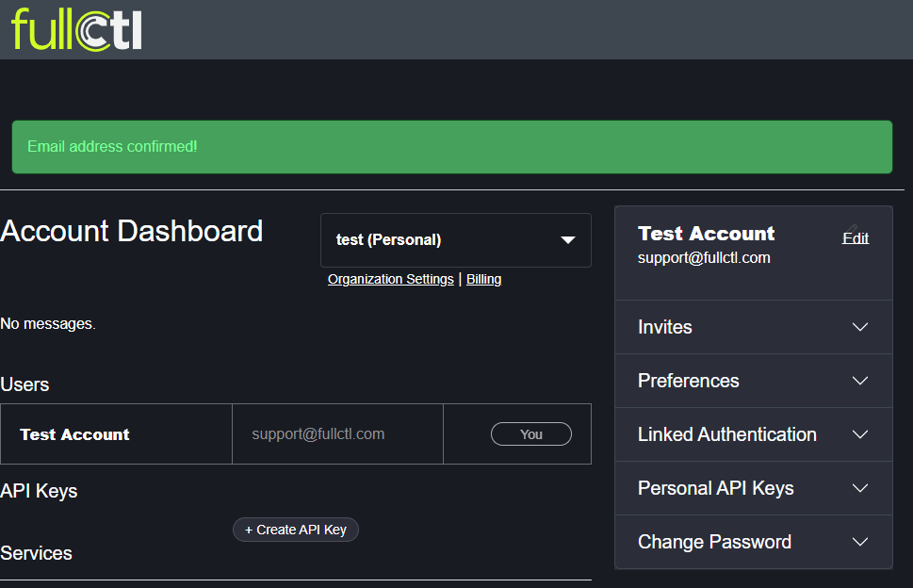Go to the Billing page link
The image size is (913, 588).
tap(483, 279)
